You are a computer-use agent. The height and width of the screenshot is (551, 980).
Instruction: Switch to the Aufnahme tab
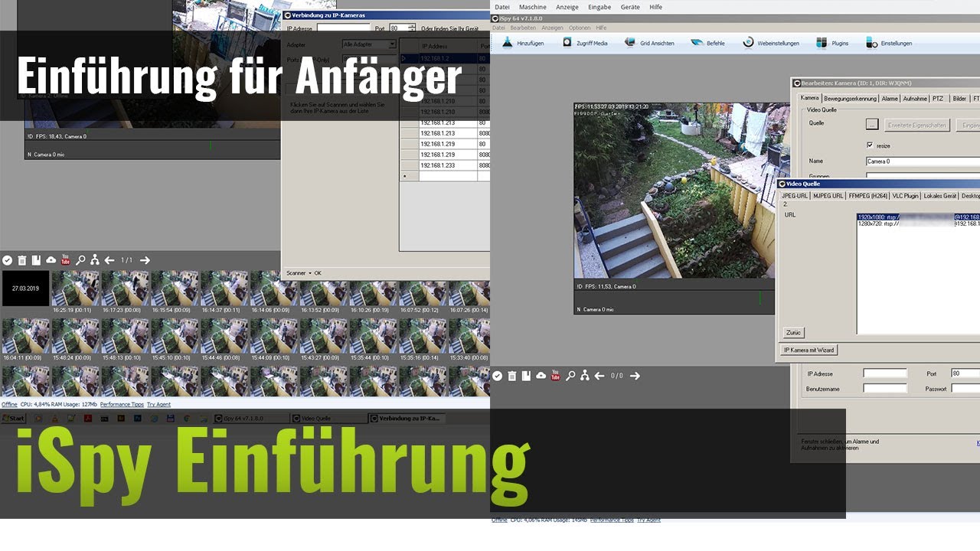tap(915, 99)
